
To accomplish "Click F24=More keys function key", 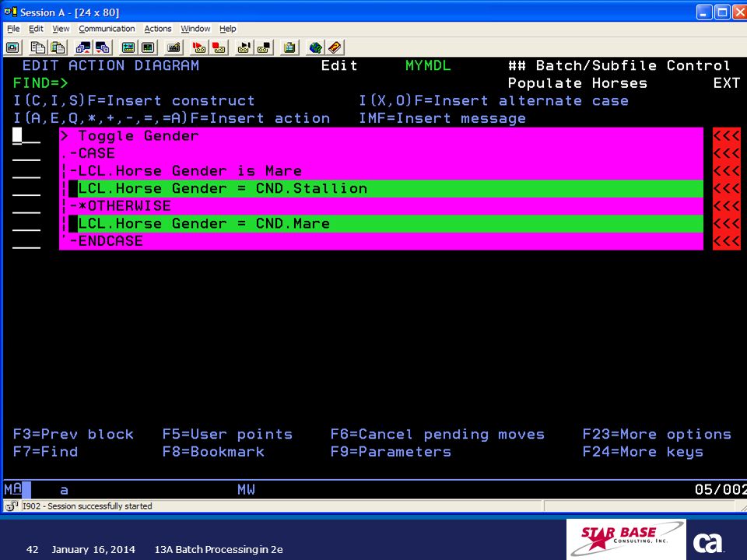I will [643, 451].
